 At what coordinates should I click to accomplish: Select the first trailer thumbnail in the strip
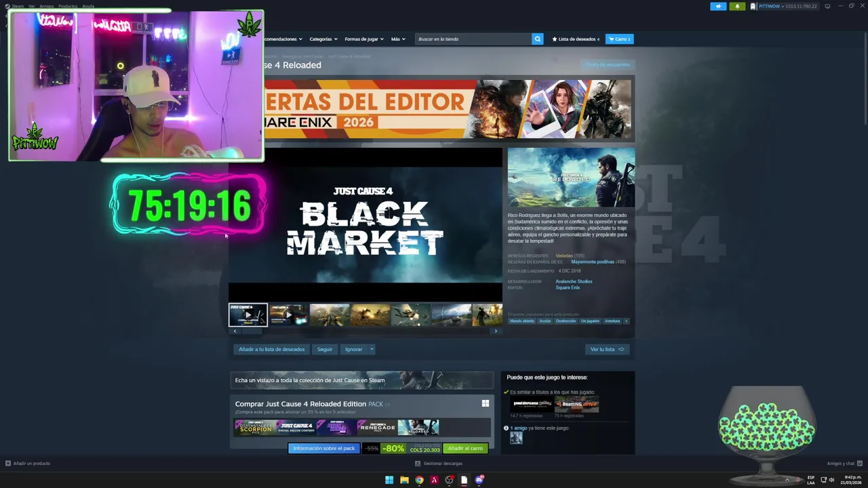[248, 314]
